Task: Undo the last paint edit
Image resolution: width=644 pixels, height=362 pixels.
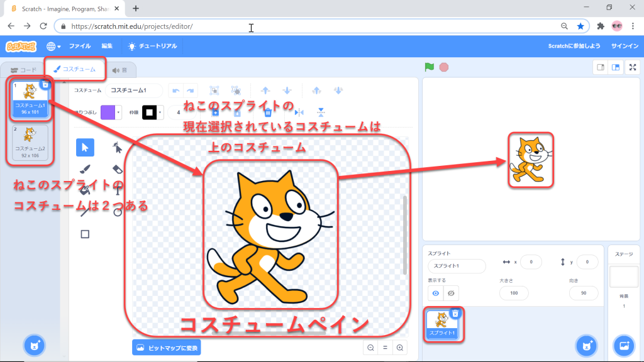Action: (x=176, y=90)
